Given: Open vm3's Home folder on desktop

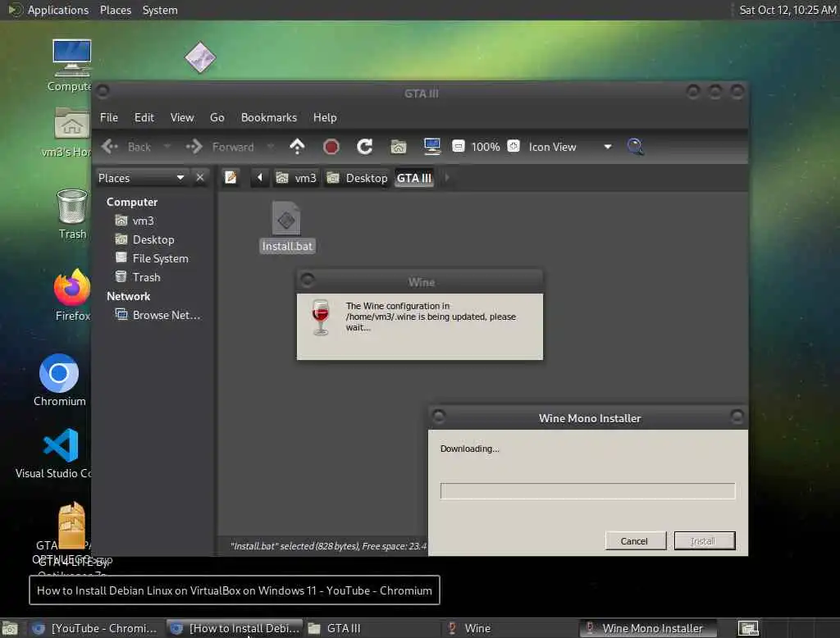Looking at the screenshot, I should click(x=72, y=123).
